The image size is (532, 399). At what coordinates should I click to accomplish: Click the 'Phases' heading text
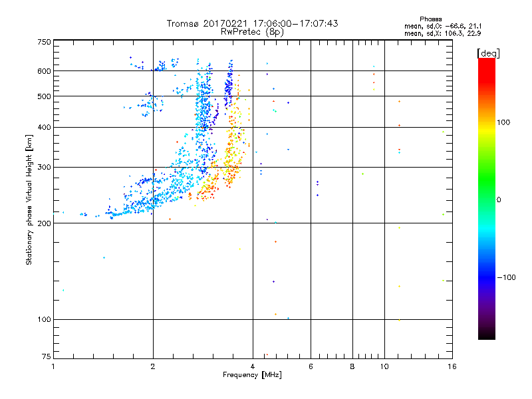coord(430,19)
